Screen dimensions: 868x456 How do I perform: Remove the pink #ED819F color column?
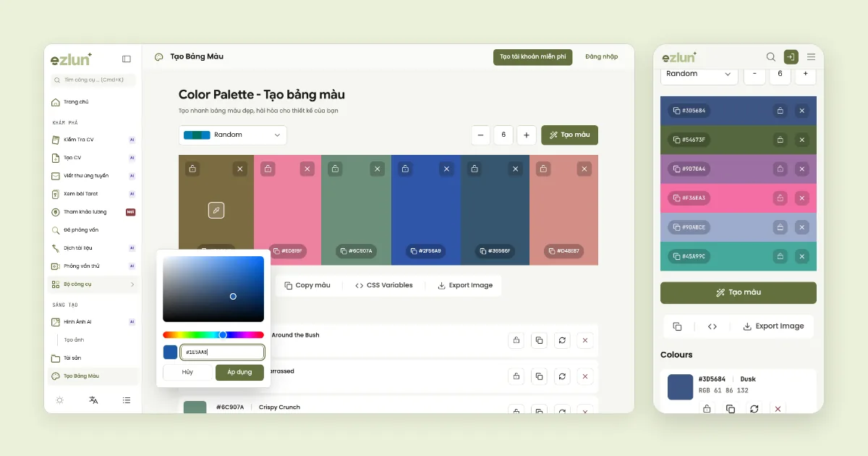[307, 169]
